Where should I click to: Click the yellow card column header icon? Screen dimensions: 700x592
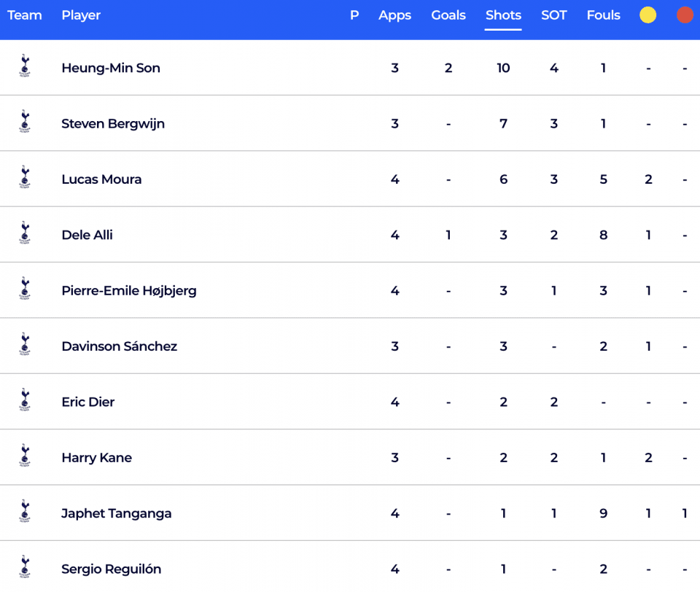tap(647, 15)
